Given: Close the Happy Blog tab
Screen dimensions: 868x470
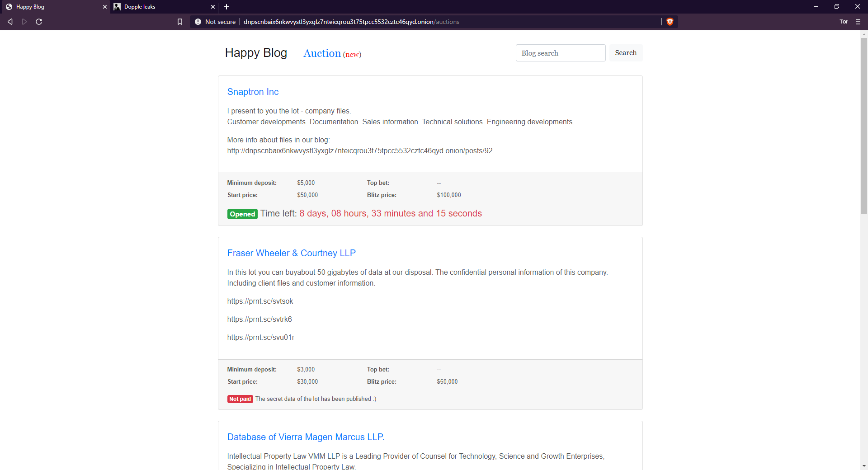Looking at the screenshot, I should (105, 7).
